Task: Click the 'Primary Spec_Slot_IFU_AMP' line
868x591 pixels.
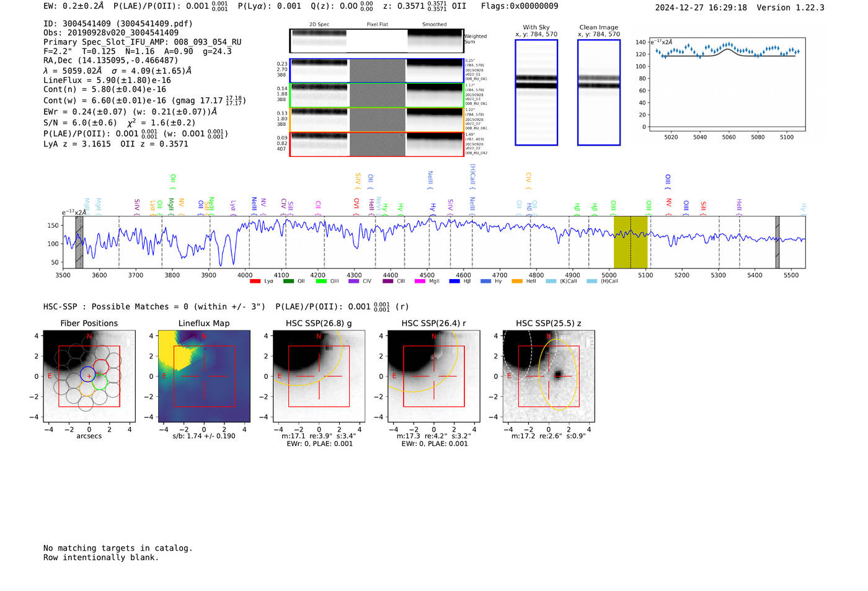Action: (143, 42)
